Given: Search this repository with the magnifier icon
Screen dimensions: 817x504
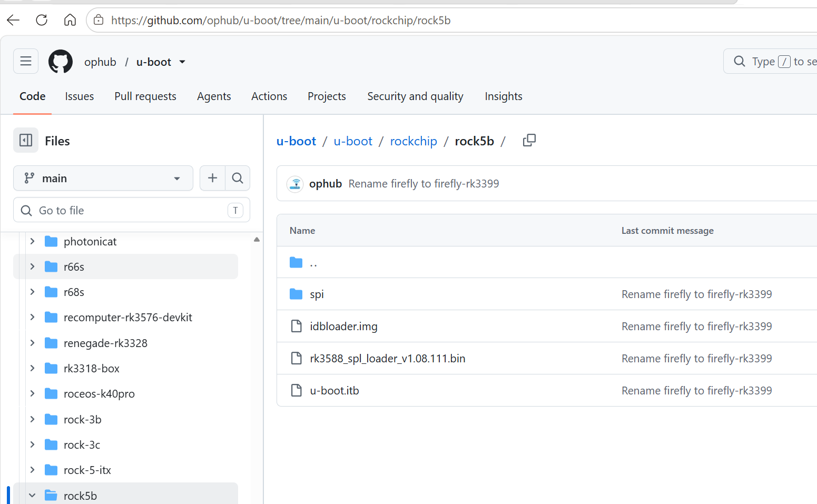Looking at the screenshot, I should tap(238, 178).
